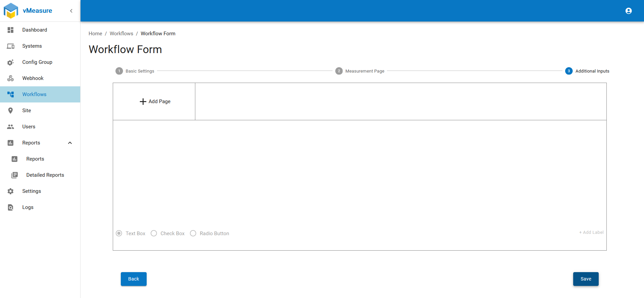Viewport: 644px width, 298px height.
Task: Click the vMeasure cube logo
Action: 11,11
